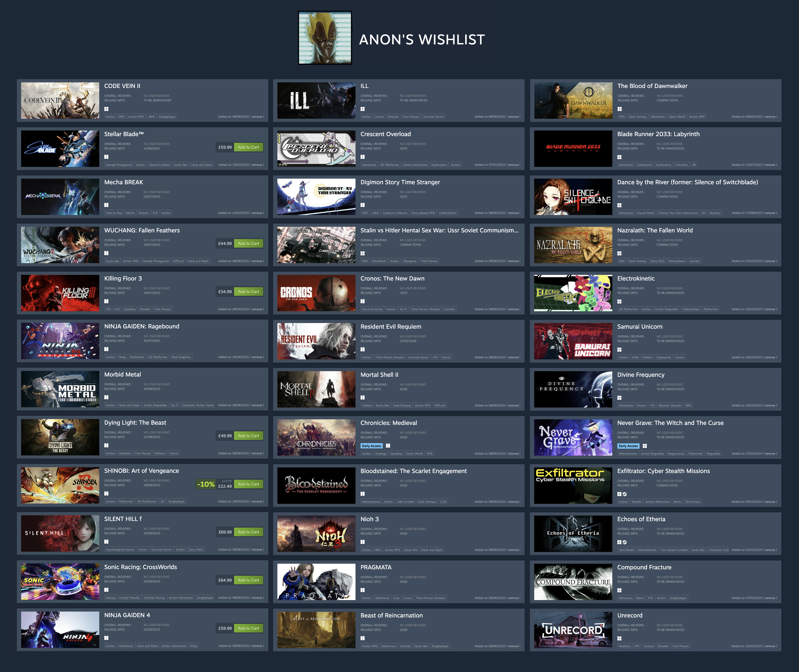Click the £34.99 price for Killing Floor 3
The image size is (799, 672).
225,292
